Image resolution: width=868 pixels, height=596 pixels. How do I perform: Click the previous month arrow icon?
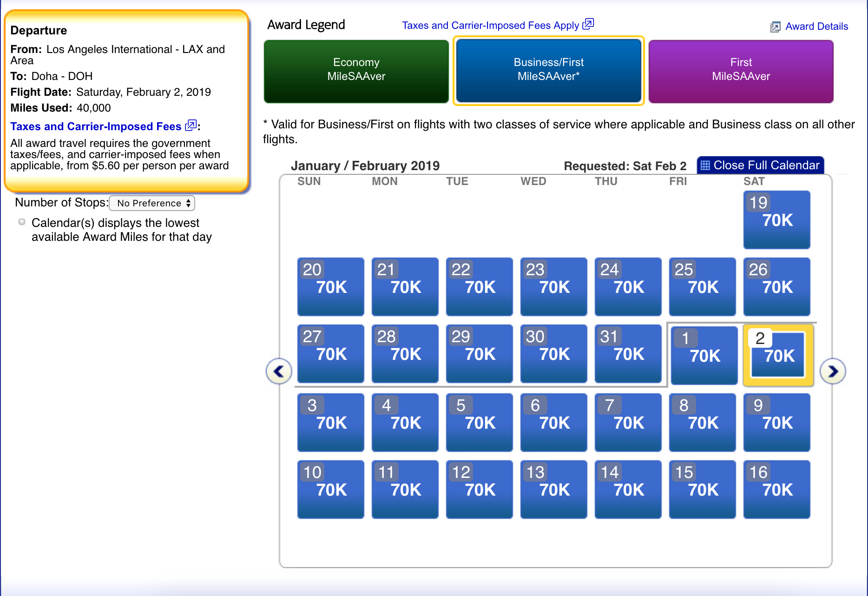[279, 371]
